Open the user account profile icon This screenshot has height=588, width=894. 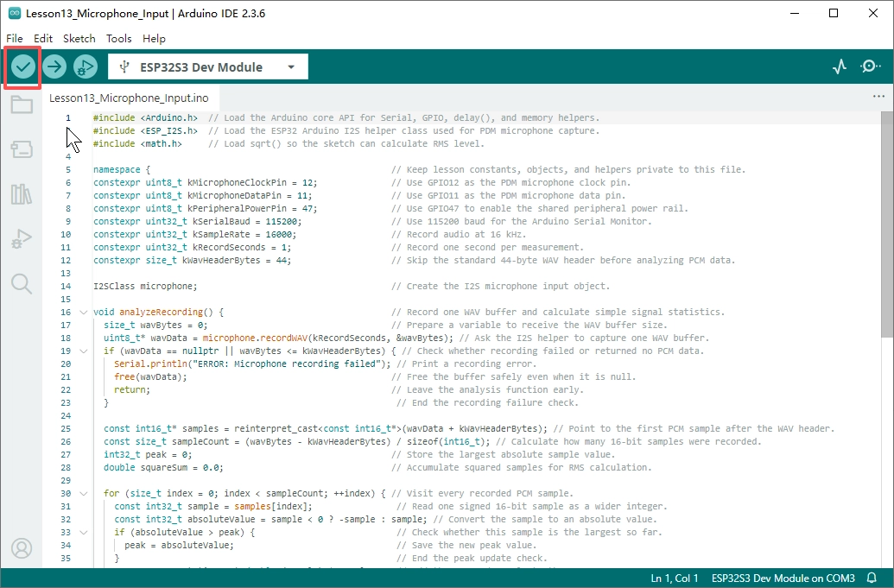tap(22, 548)
